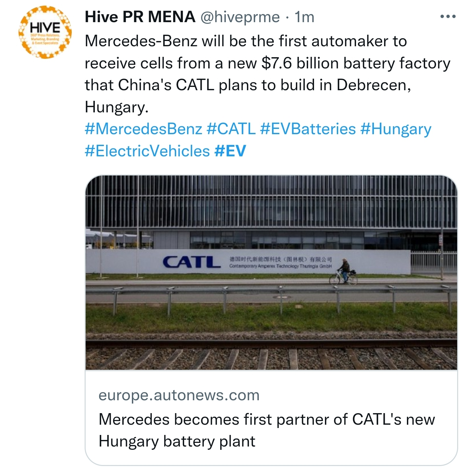Viewport: 476px width, 468px height.
Task: Open the #CATL hashtag
Action: point(231,129)
